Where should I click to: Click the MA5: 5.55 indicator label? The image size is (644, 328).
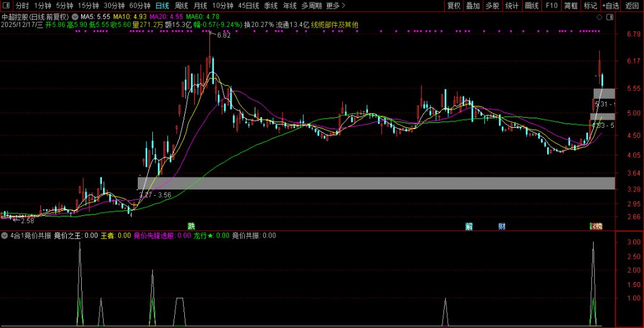96,17
